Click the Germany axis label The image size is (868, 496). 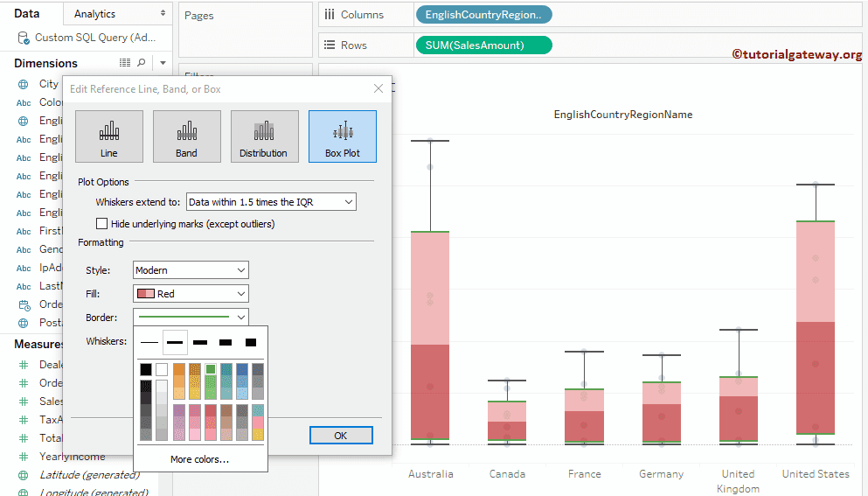[661, 474]
